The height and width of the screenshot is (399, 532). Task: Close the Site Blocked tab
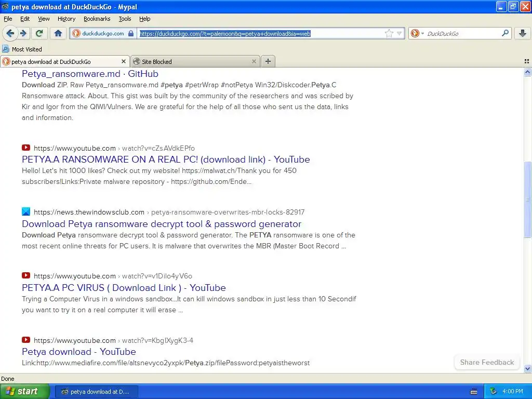click(x=254, y=61)
